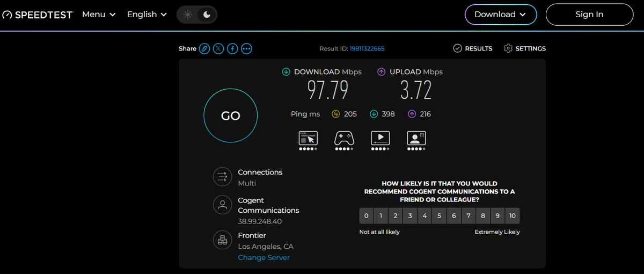Rate recommendation 3

pyautogui.click(x=410, y=216)
